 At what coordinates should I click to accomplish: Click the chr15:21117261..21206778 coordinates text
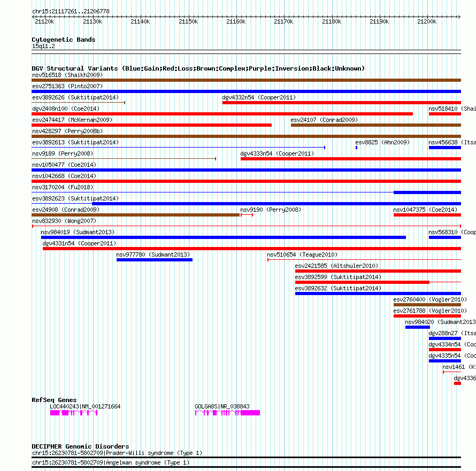coord(71,12)
